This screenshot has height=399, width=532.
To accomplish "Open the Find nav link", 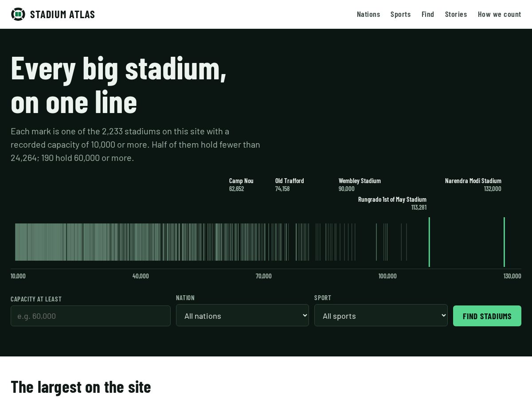I will [x=428, y=14].
